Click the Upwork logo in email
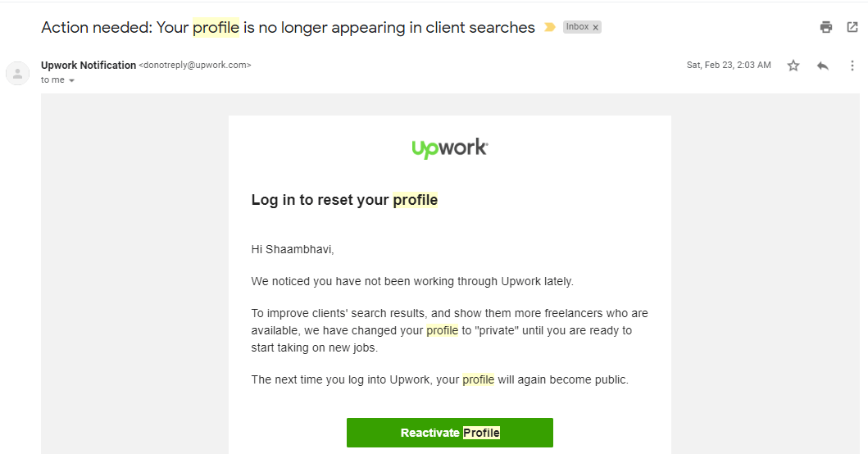 (x=449, y=148)
